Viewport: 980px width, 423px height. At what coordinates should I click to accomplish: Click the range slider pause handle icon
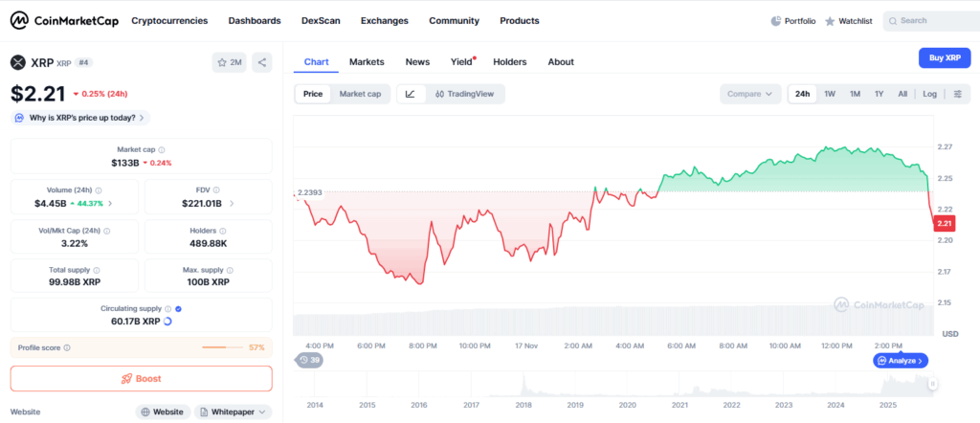932,385
